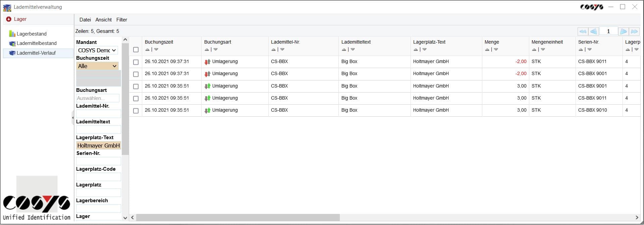Open the Ansicht menu
The width and height of the screenshot is (644, 225).
point(103,20)
